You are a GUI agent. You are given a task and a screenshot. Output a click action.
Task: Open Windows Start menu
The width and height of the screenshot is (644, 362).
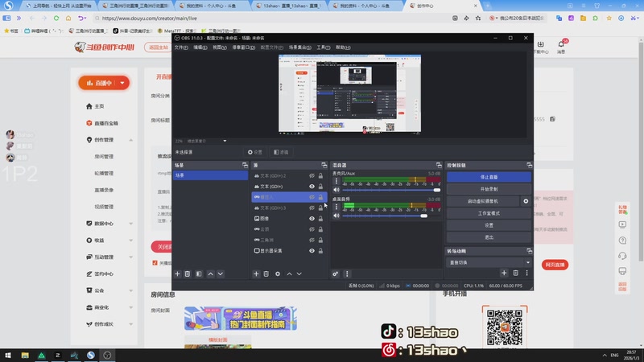8,355
